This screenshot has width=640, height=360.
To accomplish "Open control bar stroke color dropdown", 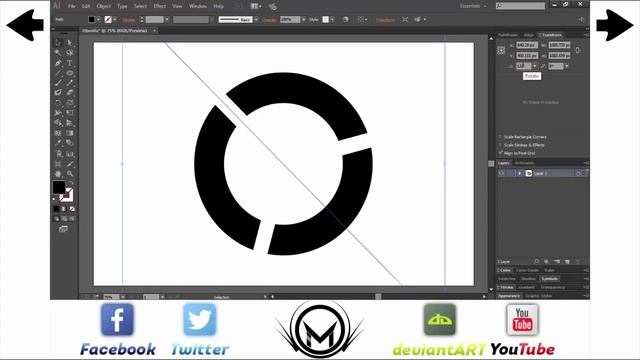I will pos(115,20).
